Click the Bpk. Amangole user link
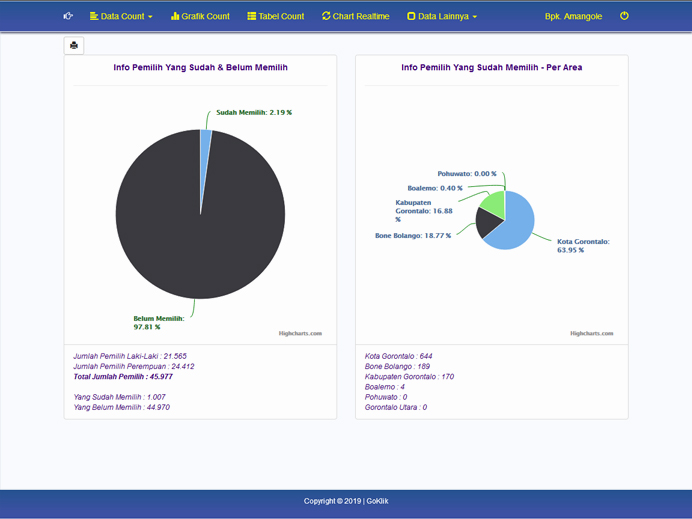The height and width of the screenshot is (519, 692). tap(573, 16)
